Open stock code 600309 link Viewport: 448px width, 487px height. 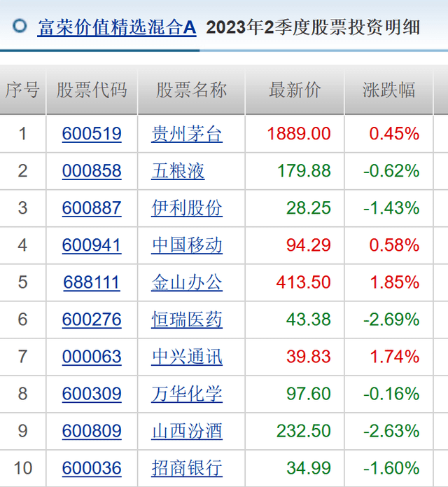92,394
